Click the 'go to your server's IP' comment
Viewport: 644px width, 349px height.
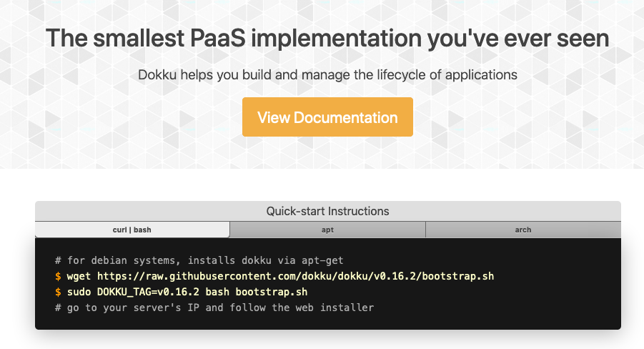[x=214, y=308]
